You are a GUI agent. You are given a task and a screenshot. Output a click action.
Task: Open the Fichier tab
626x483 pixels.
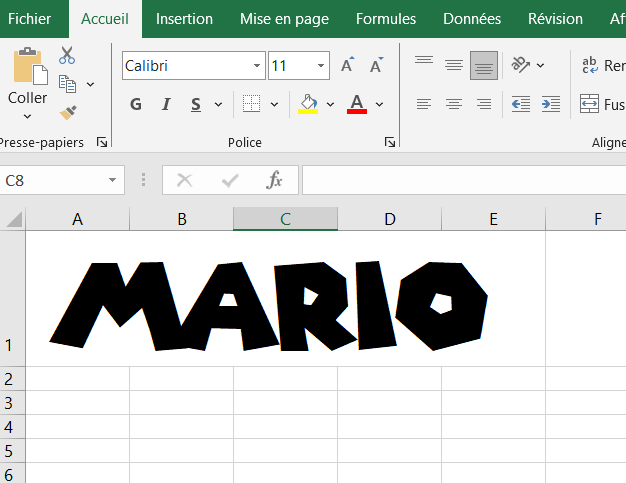pyautogui.click(x=29, y=19)
